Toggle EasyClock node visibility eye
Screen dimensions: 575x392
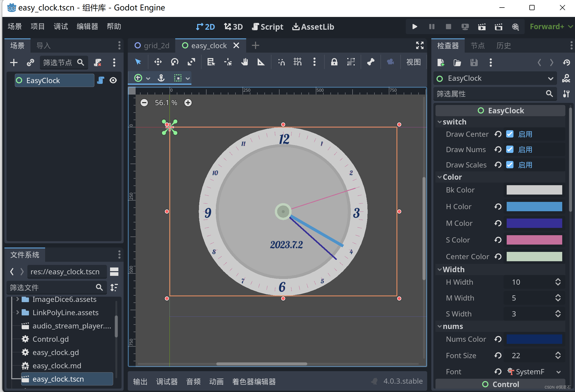point(113,80)
